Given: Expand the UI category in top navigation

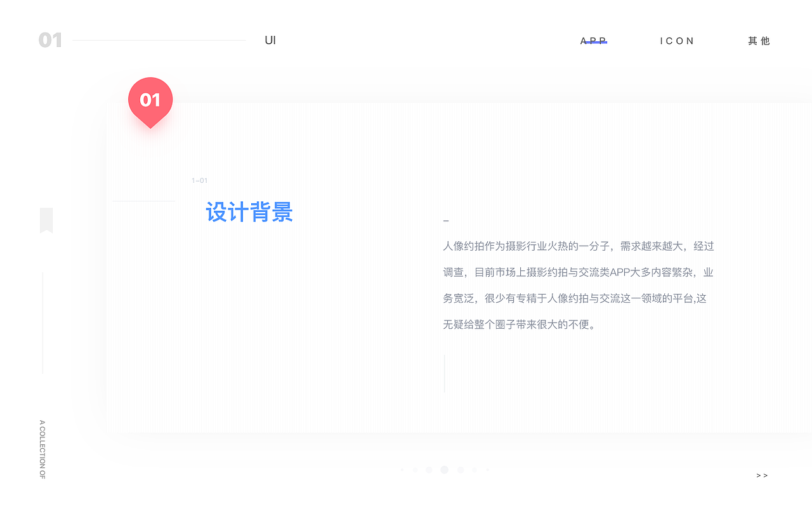Looking at the screenshot, I should [270, 40].
